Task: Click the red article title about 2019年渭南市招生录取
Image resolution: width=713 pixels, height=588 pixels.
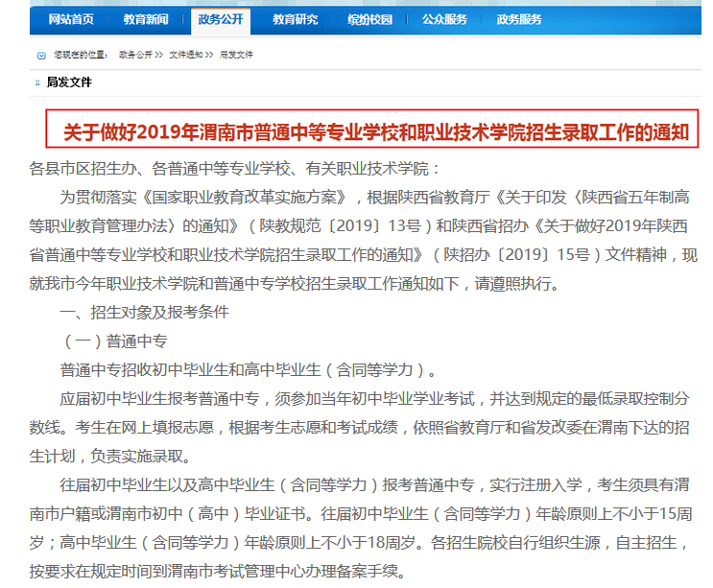Action: [376, 132]
